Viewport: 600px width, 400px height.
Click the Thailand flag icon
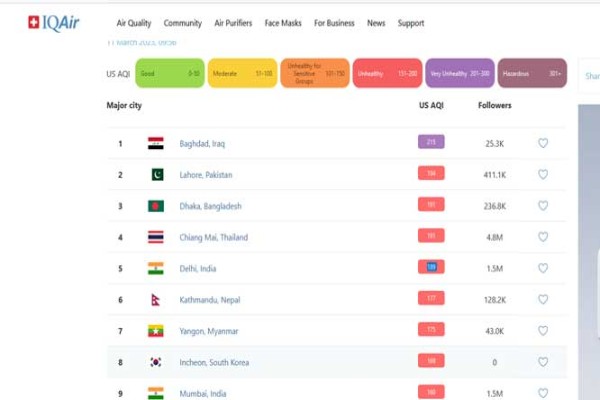[156, 237]
